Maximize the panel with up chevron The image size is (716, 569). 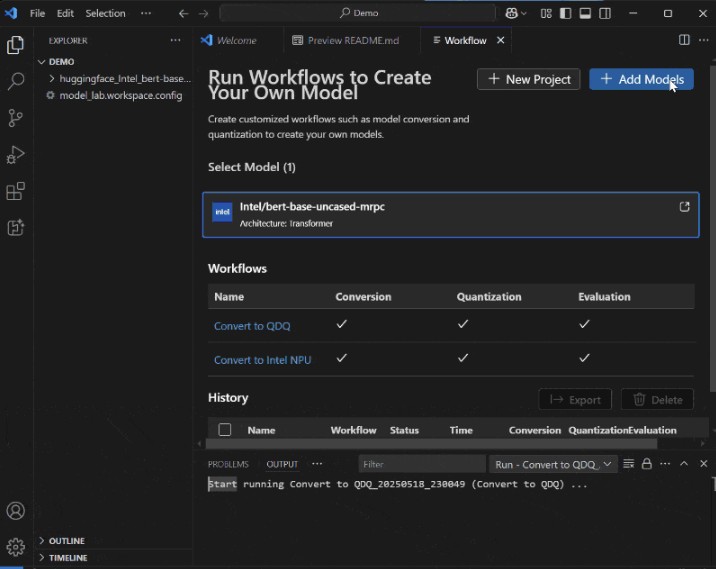pyautogui.click(x=684, y=464)
